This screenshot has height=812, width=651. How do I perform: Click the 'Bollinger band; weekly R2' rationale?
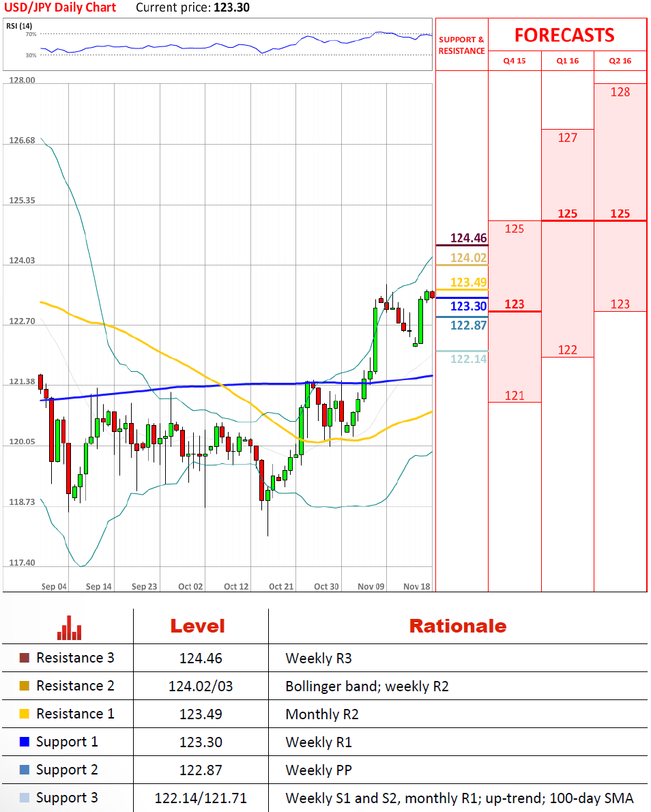(366, 686)
